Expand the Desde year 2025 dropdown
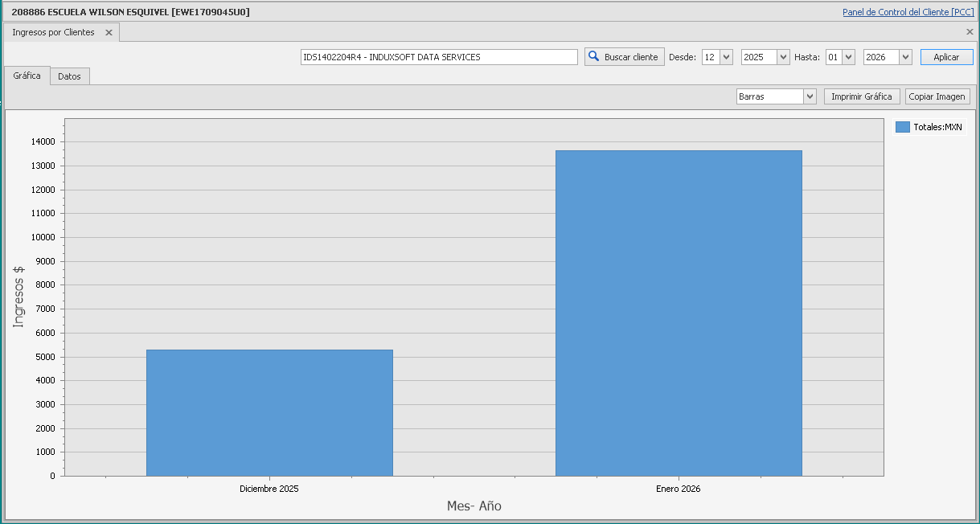 (783, 57)
